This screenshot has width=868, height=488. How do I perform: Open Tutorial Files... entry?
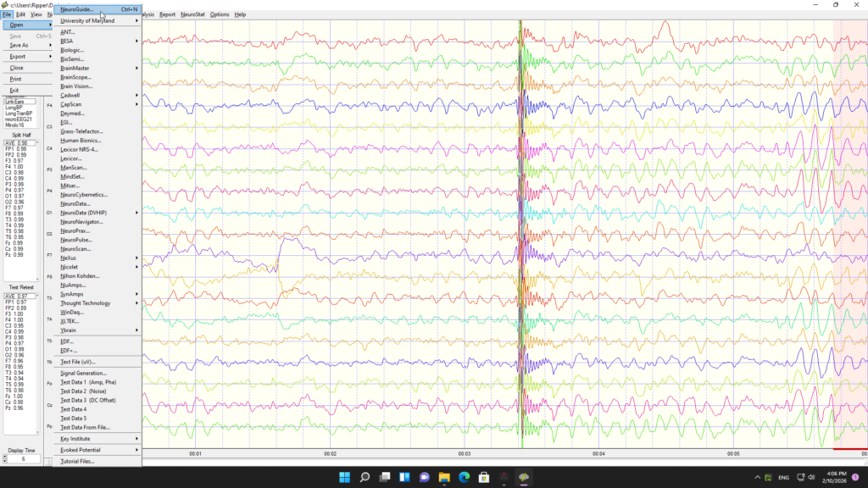coord(77,462)
